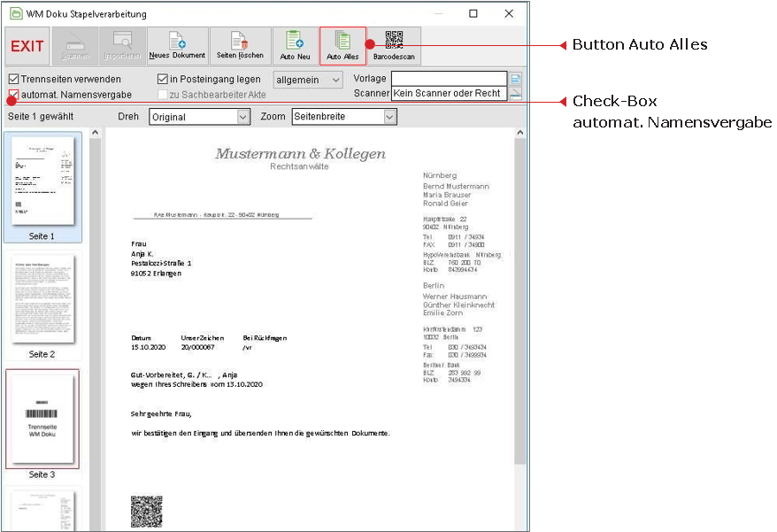Image resolution: width=777 pixels, height=532 pixels.
Task: Click address line 91052 Erlangen
Action: click(156, 274)
